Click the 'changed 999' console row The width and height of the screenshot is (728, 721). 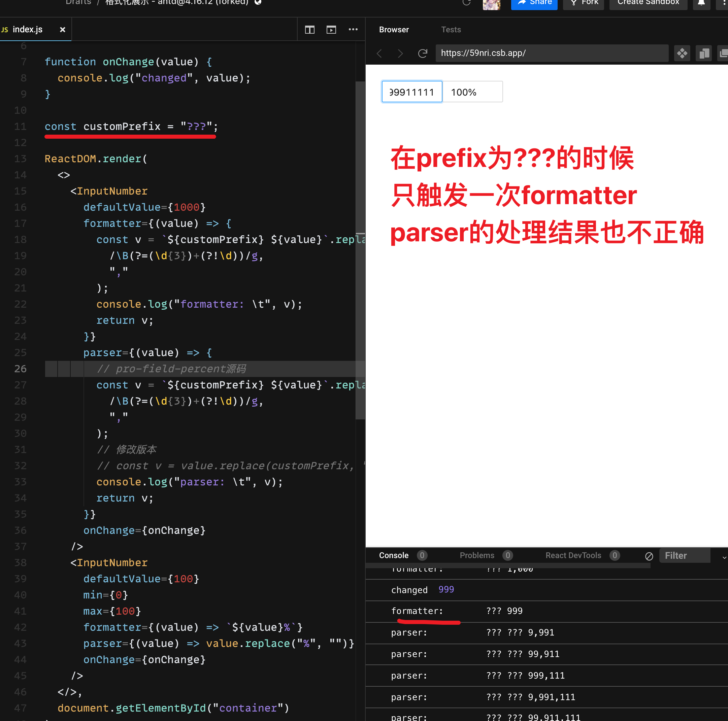[x=547, y=590]
